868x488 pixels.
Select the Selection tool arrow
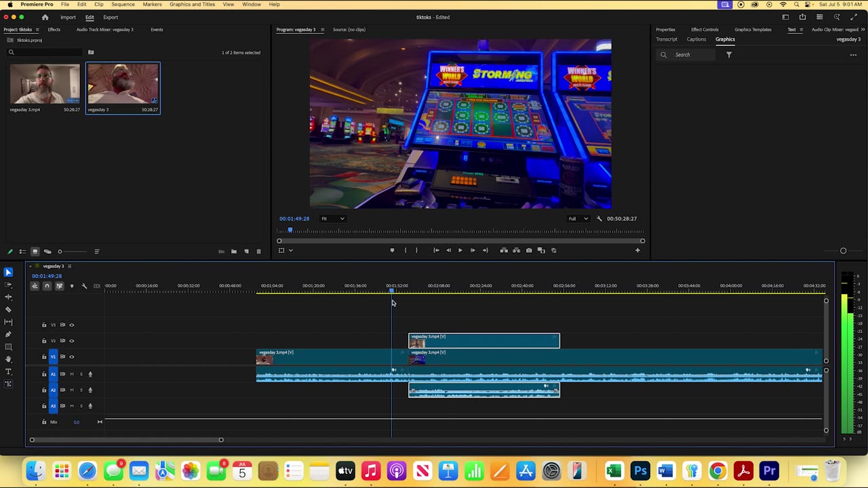8,272
